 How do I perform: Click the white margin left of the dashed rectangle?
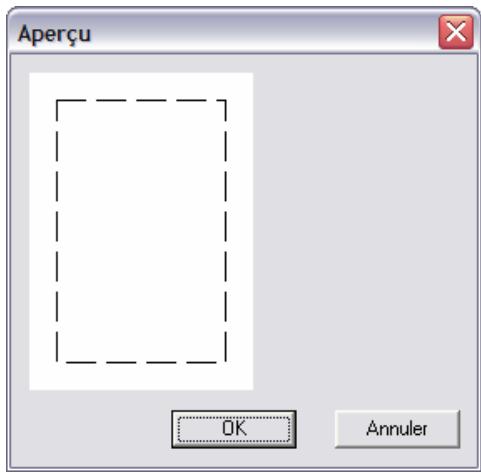[x=43, y=231]
